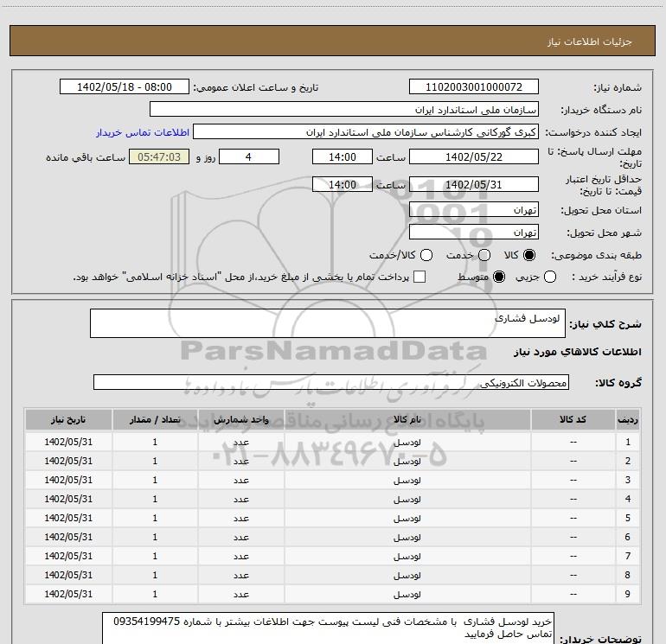Click the unit عدد in row 7
666x644 pixels.
tap(240, 557)
